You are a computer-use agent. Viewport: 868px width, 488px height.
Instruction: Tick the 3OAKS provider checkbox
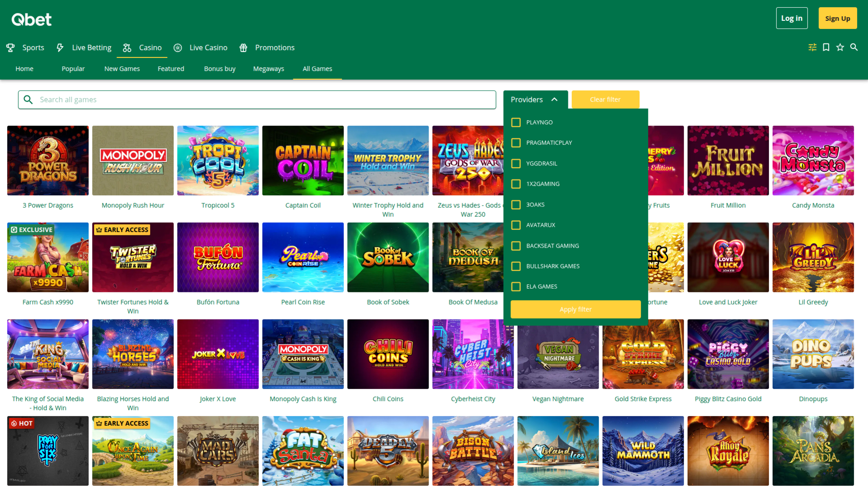point(516,205)
